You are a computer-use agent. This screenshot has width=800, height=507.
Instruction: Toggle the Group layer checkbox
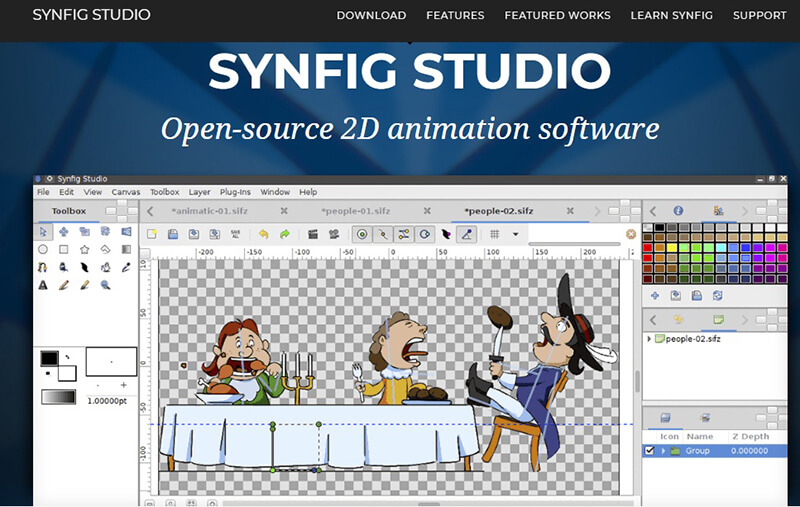pyautogui.click(x=649, y=451)
